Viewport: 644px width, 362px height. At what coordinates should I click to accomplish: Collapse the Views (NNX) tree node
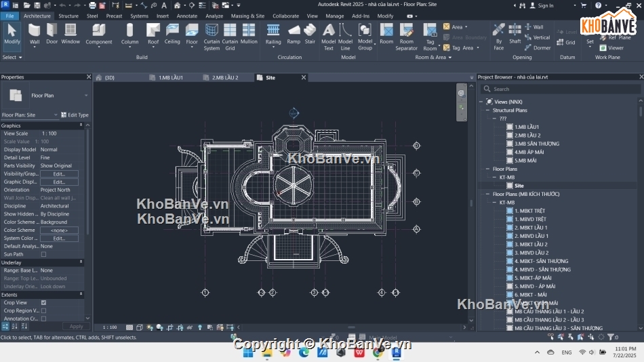pyautogui.click(x=481, y=102)
